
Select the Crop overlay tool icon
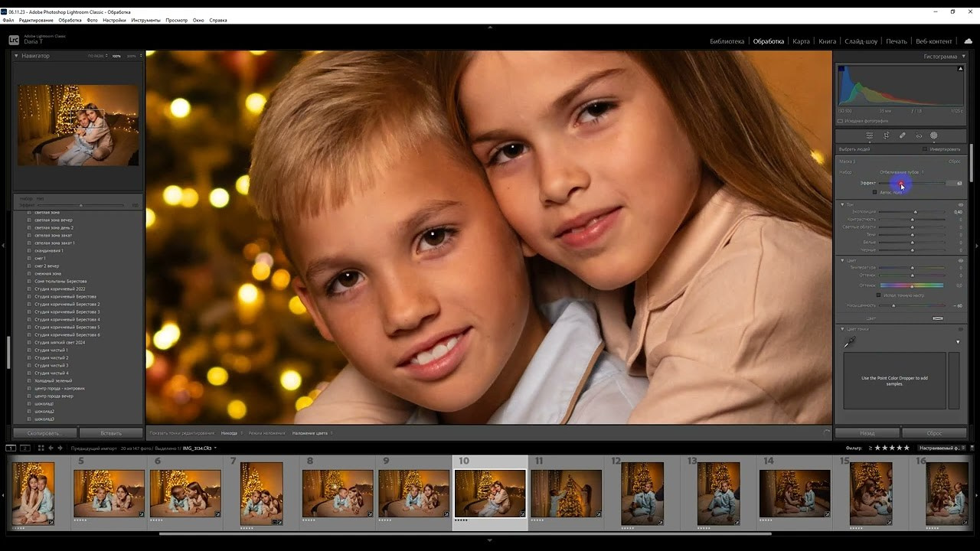pyautogui.click(x=886, y=135)
